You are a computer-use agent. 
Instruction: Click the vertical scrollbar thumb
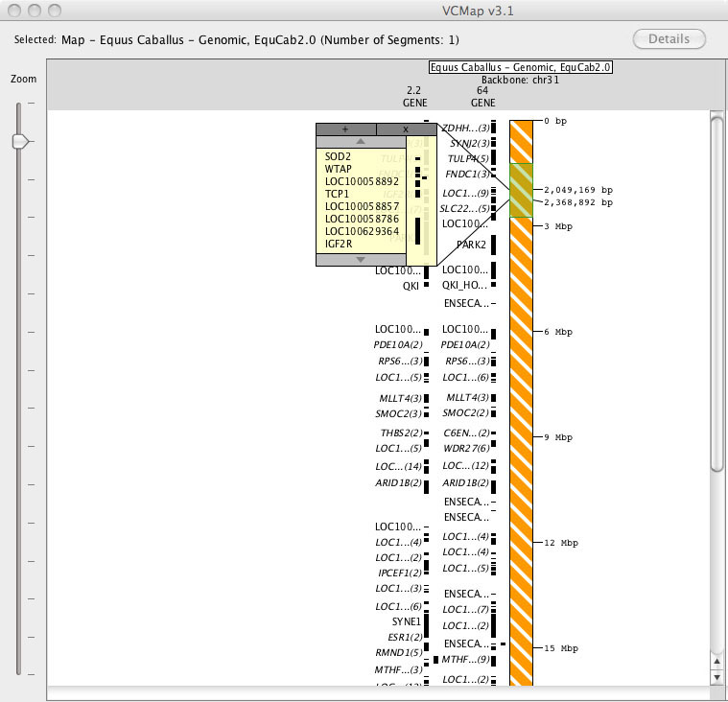tap(716, 294)
